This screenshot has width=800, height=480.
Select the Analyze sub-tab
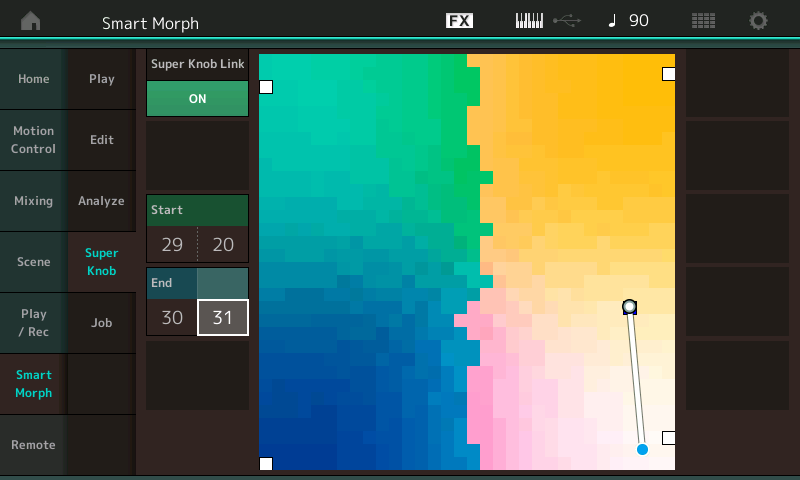coord(101,201)
